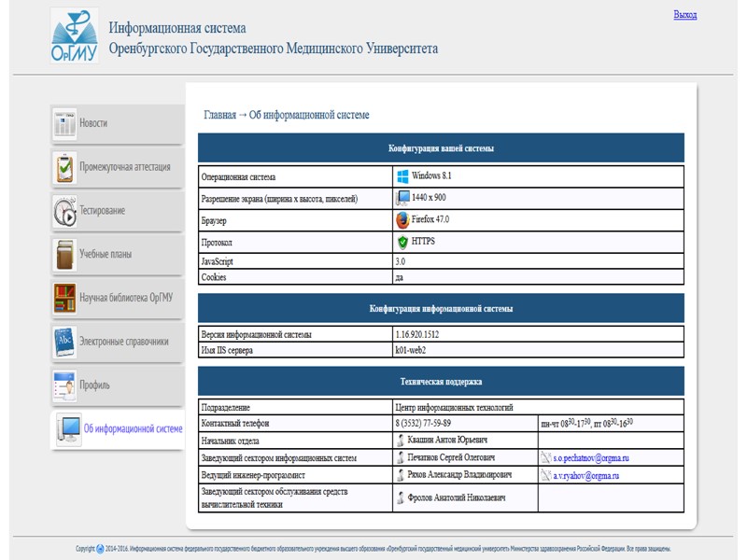Click the Выход logout link
The width and height of the screenshot is (747, 560).
(x=685, y=14)
